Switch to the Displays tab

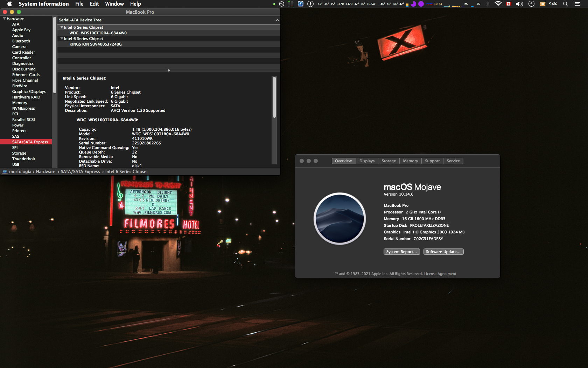[367, 161]
